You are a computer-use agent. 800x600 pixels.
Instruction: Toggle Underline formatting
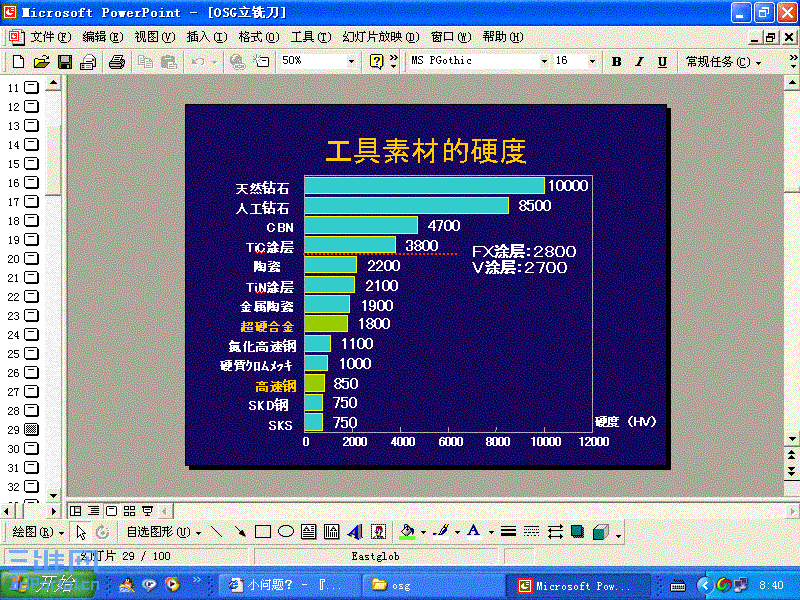tap(662, 62)
